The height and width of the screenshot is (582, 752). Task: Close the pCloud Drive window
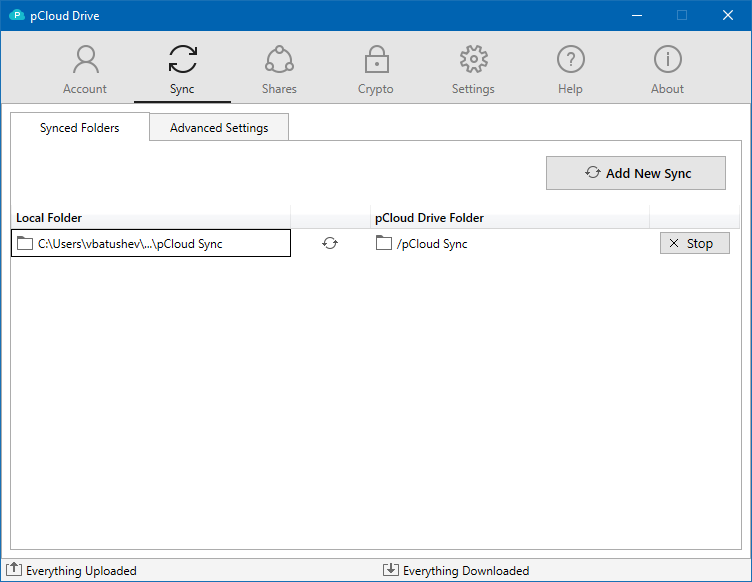tap(728, 15)
